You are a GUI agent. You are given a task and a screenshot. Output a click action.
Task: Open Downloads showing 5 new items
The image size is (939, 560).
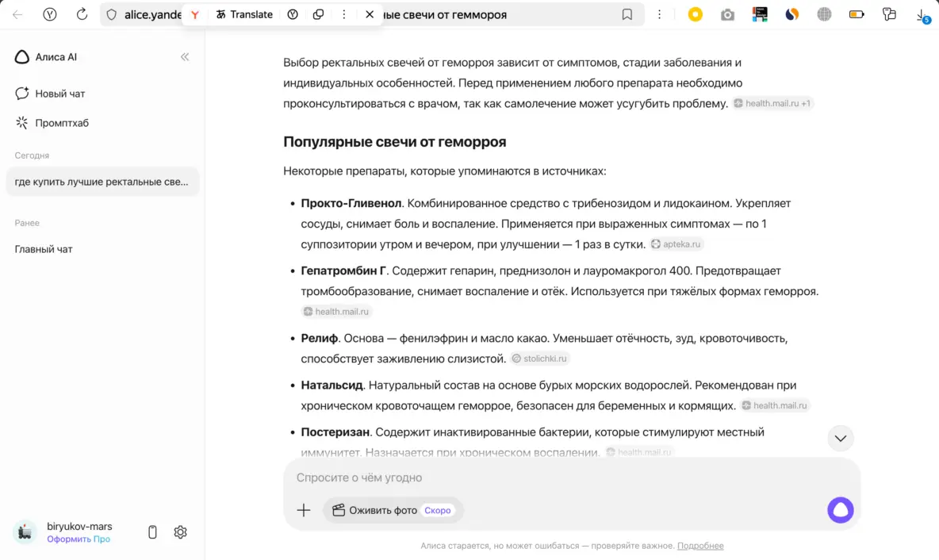pyautogui.click(x=922, y=14)
